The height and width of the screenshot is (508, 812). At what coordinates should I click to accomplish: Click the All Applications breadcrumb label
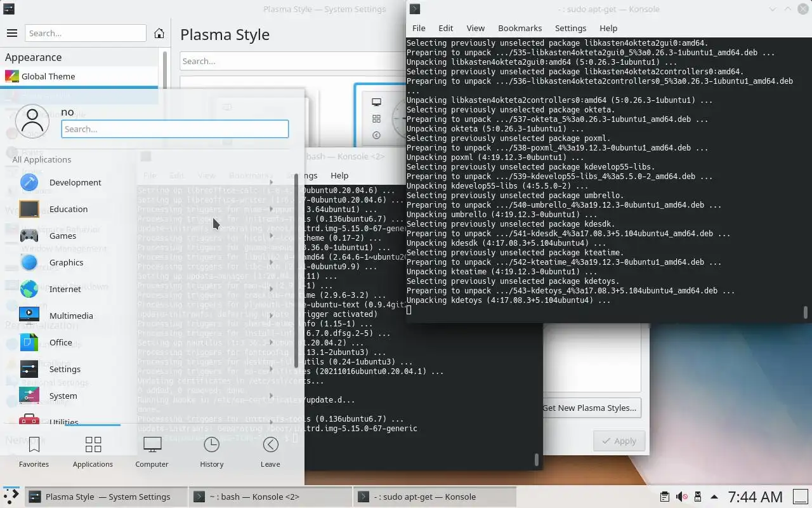pyautogui.click(x=42, y=159)
